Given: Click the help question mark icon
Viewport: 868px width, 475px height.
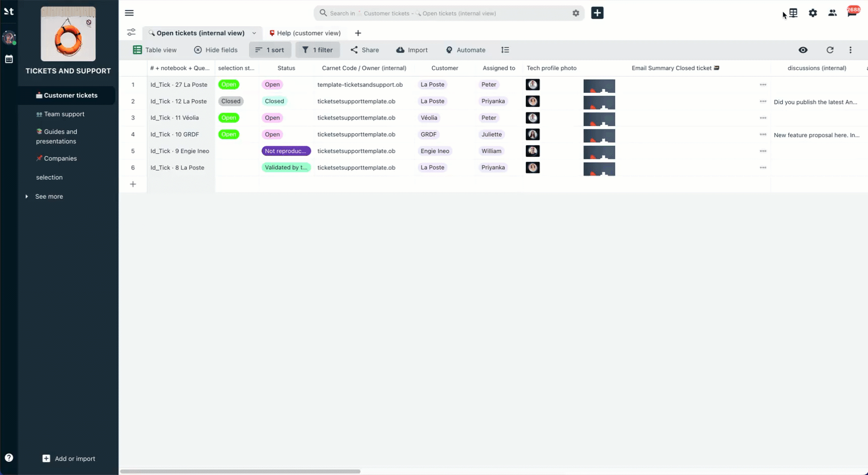Looking at the screenshot, I should [9, 458].
